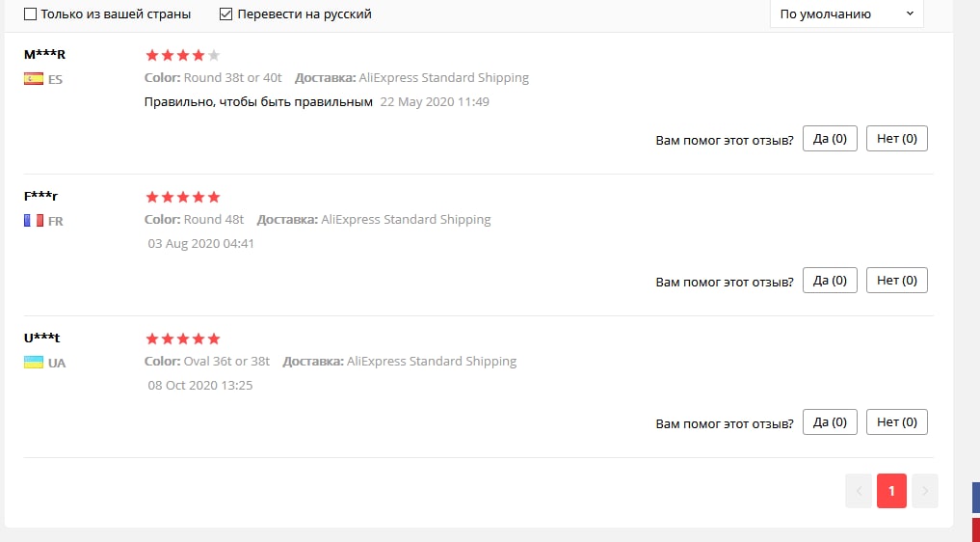This screenshot has width=980, height=542.
Task: Click the reviewer name U***t
Action: click(x=42, y=338)
